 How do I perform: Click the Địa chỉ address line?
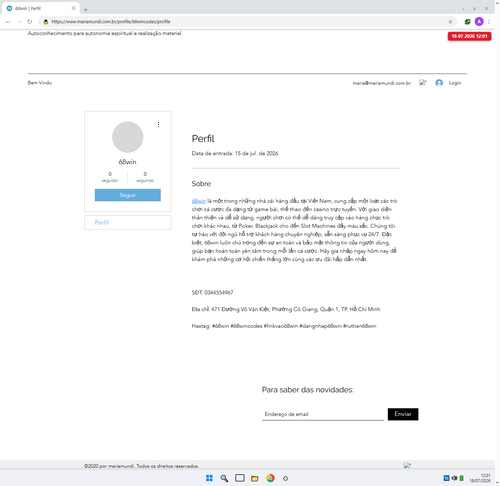286,309
